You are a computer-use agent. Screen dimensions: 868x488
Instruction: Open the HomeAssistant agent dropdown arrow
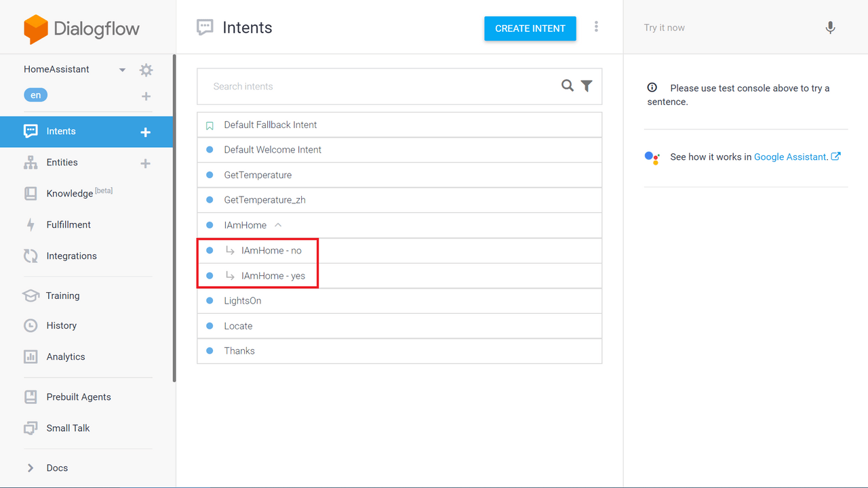pos(123,70)
